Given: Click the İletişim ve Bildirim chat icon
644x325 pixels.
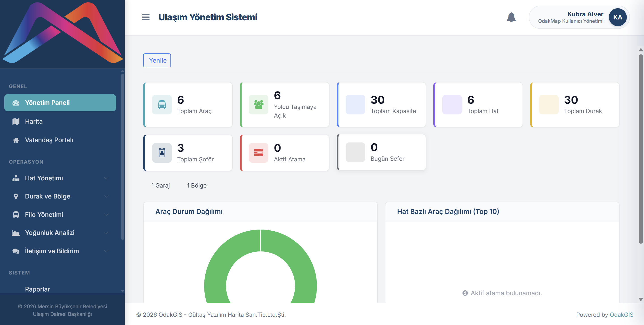Looking at the screenshot, I should pyautogui.click(x=16, y=251).
